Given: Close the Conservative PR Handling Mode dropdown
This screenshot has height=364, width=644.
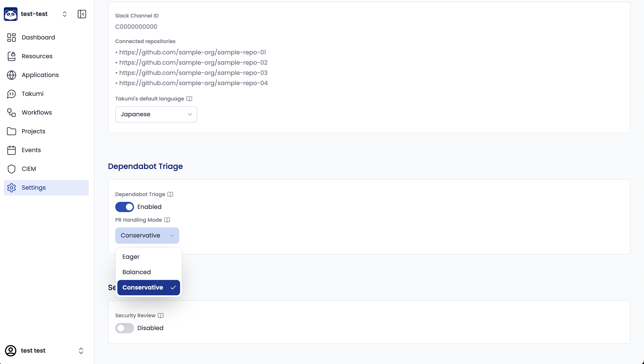Looking at the screenshot, I should (x=147, y=236).
